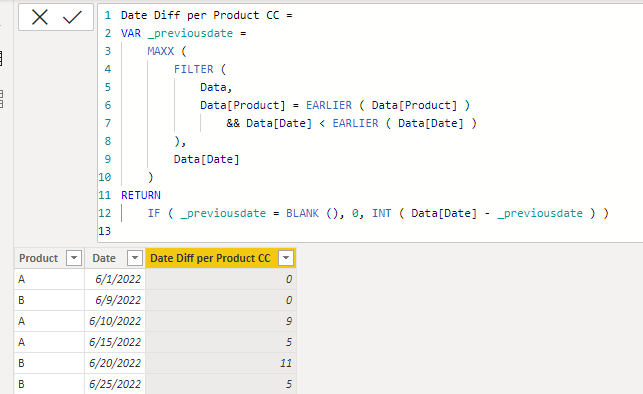The height and width of the screenshot is (394, 643).
Task: Open the Product column filter dropdown
Action: click(74, 258)
